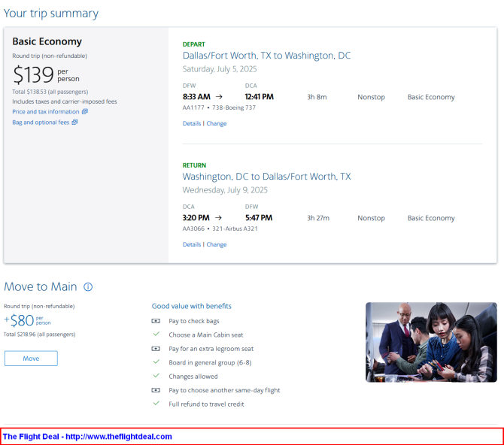504x445 pixels.
Task: Click the money icon beside Pay to check bags
Action: 156,321
